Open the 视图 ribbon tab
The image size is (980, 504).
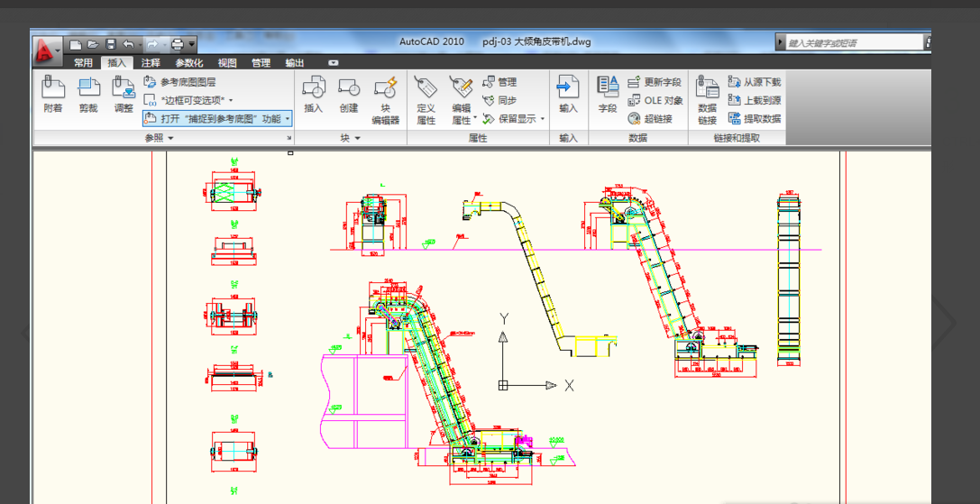pyautogui.click(x=227, y=63)
